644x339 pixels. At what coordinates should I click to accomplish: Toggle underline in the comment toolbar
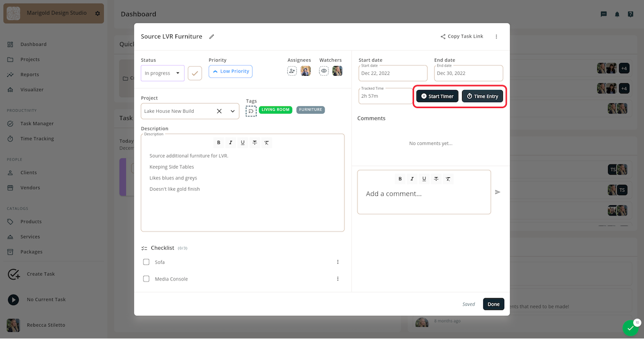424,179
